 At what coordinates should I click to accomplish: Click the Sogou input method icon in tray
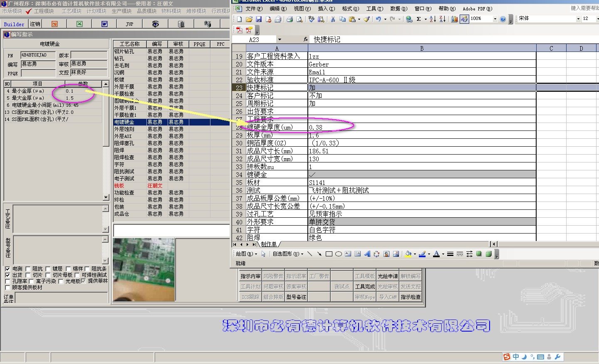coord(507,357)
